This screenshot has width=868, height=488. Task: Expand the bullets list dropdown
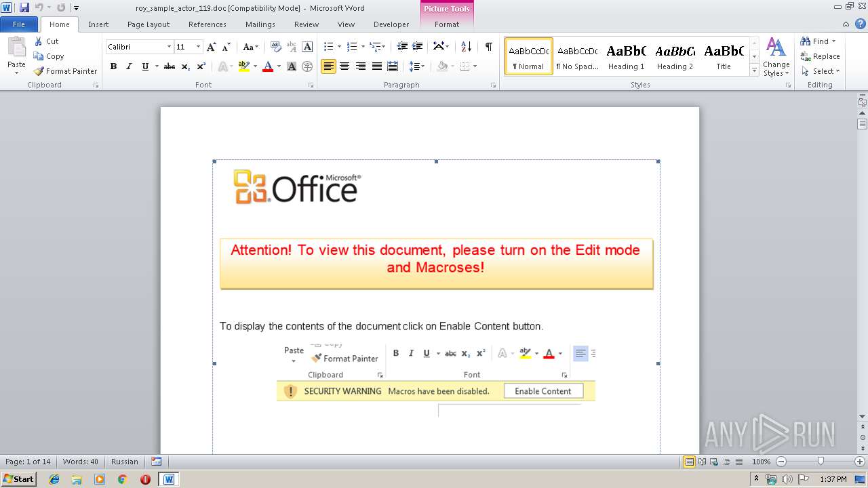(x=340, y=47)
